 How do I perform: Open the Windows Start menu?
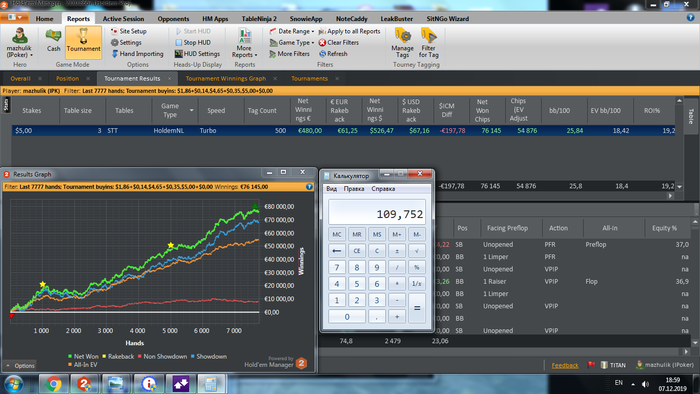click(x=13, y=384)
